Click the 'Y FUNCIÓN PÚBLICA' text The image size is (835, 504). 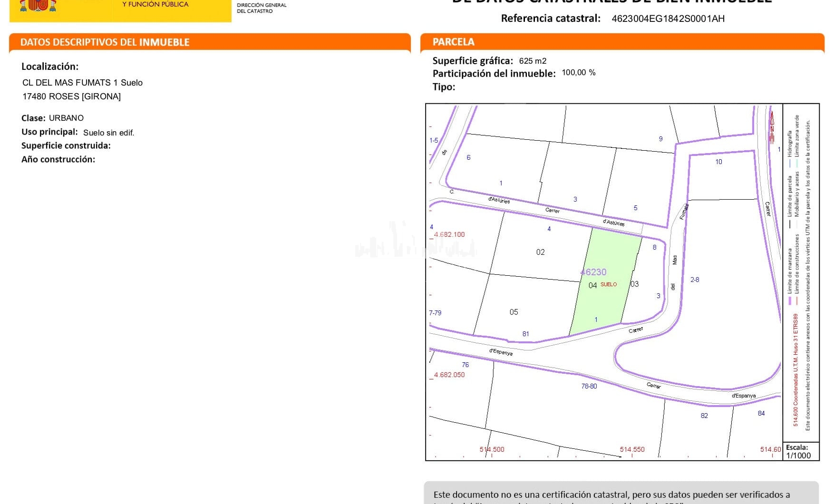pyautogui.click(x=155, y=4)
